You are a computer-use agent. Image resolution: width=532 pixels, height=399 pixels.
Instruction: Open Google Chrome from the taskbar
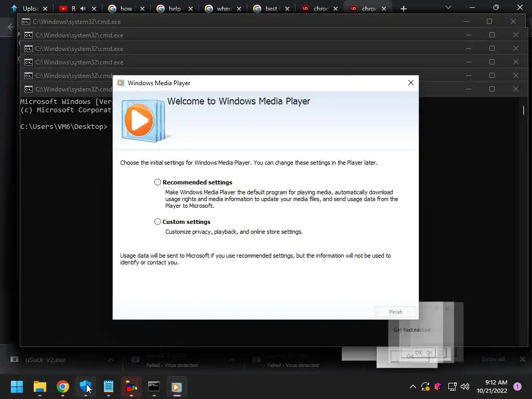(63, 387)
